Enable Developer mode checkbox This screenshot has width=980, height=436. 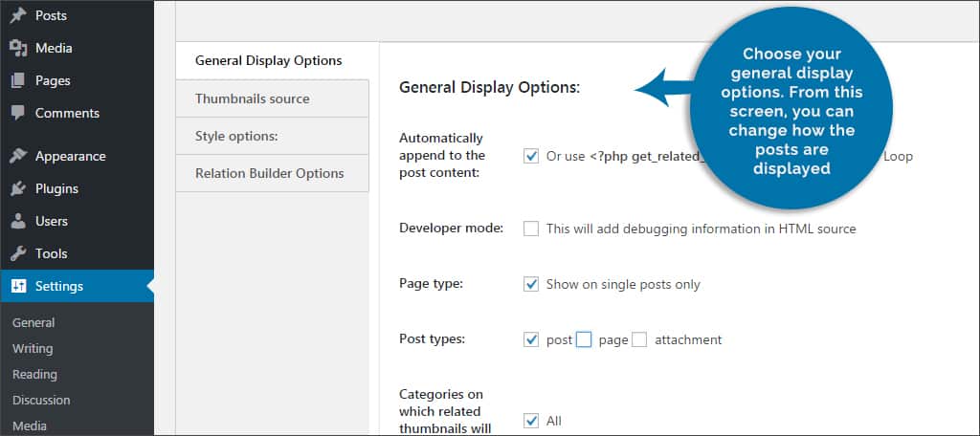point(530,229)
